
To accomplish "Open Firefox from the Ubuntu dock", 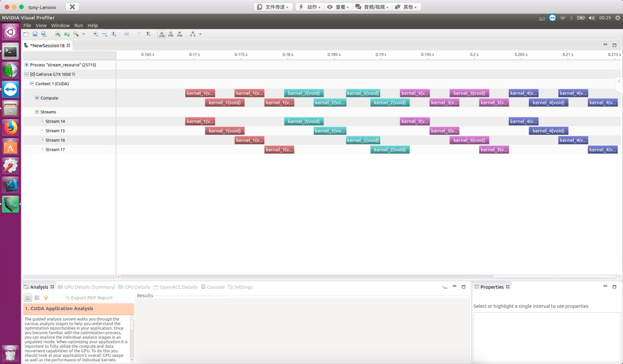I will (x=10, y=128).
